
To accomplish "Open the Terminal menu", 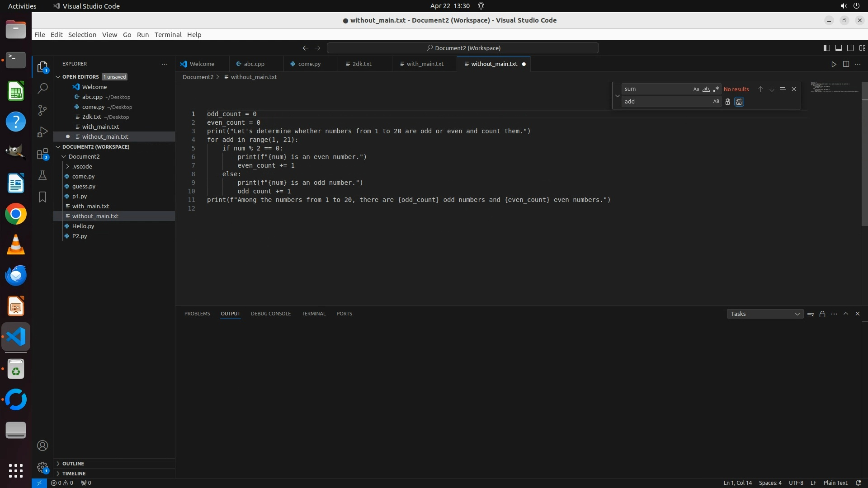I will (x=168, y=35).
